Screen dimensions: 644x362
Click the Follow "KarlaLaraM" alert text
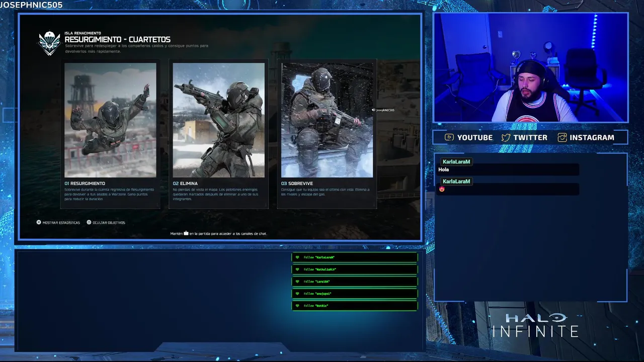pos(319,257)
